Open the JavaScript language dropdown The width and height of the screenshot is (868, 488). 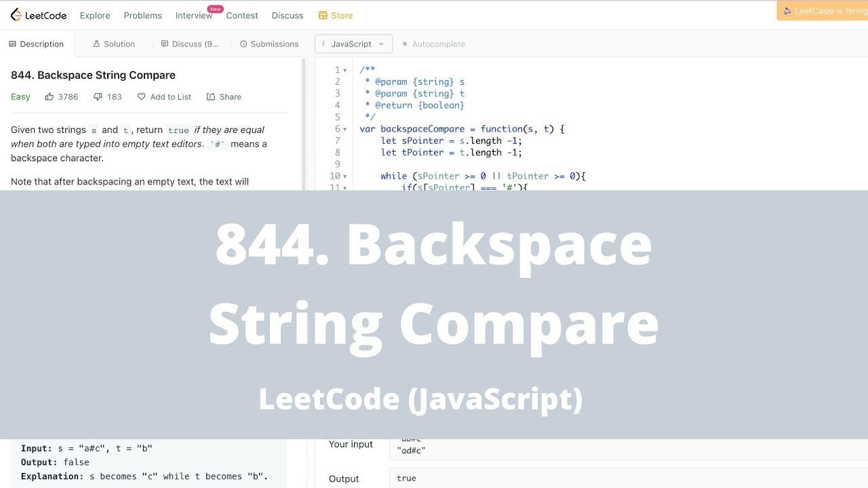click(x=353, y=44)
